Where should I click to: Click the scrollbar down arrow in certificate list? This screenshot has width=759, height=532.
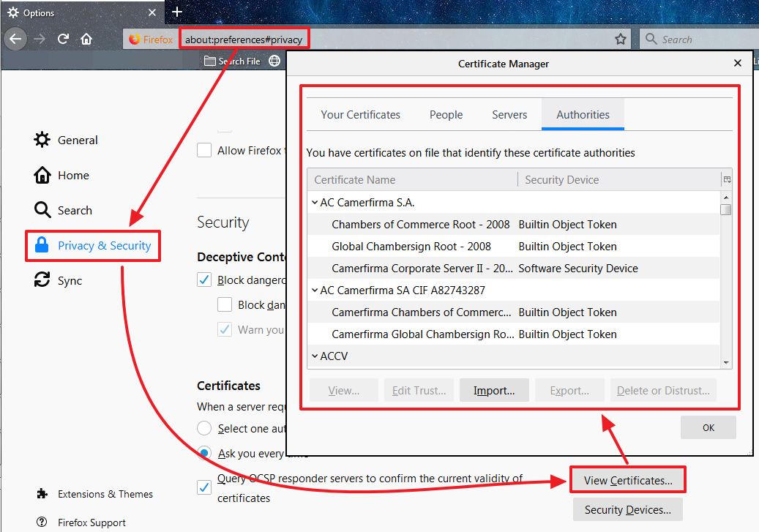point(726,362)
